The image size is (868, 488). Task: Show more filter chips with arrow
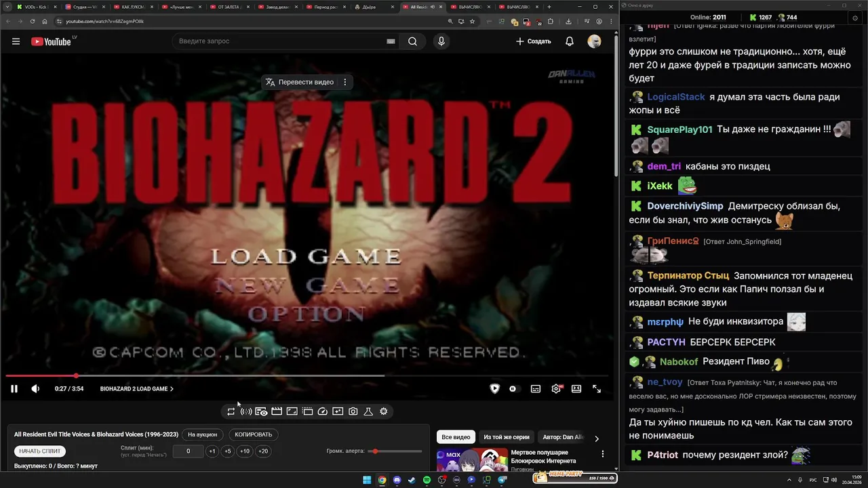pyautogui.click(x=597, y=438)
